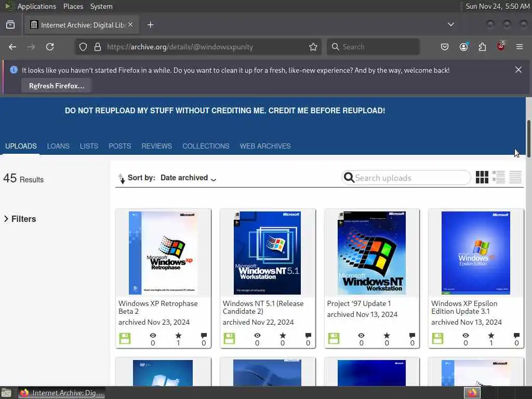Screen dimensions: 532x399
Task: Click the Windows NT Workstation cover thumbnail
Action: (371, 253)
